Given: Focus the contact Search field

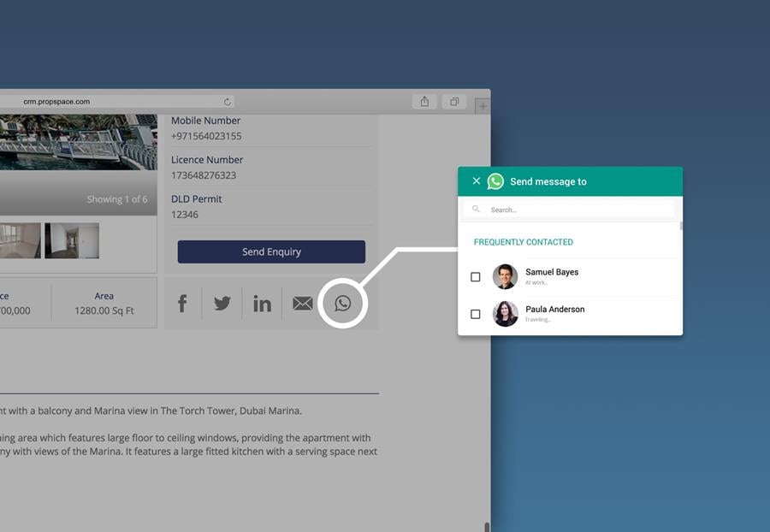Looking at the screenshot, I should pyautogui.click(x=569, y=210).
